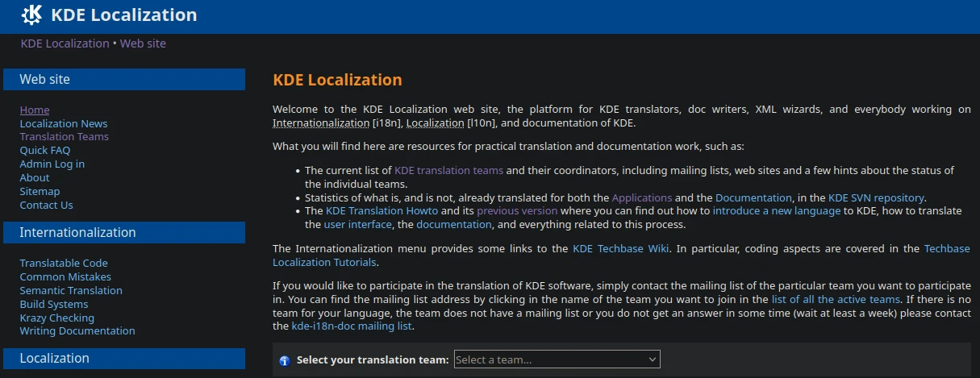980x378 pixels.
Task: Click the KDE gear logo icon
Action: 31,15
